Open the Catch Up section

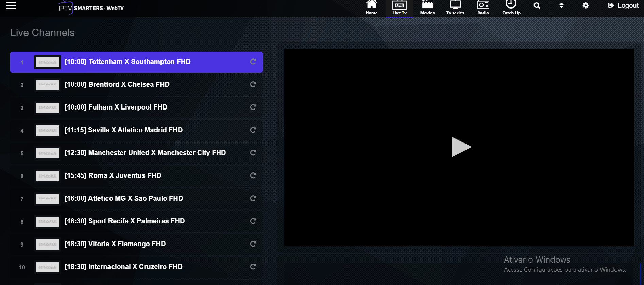click(511, 8)
